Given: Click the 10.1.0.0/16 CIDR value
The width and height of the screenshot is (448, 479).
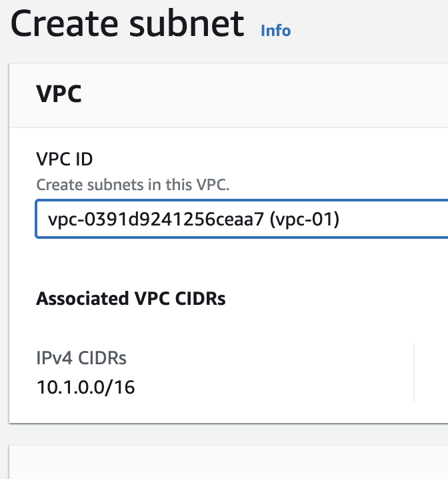Looking at the screenshot, I should (86, 387).
